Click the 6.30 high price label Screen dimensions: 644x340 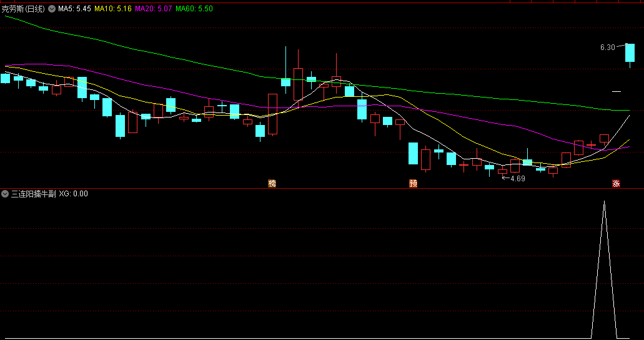[x=607, y=47]
